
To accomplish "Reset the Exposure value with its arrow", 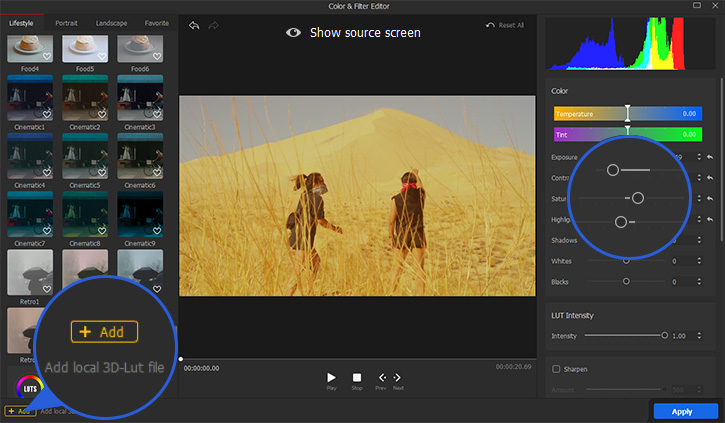I will click(x=710, y=157).
